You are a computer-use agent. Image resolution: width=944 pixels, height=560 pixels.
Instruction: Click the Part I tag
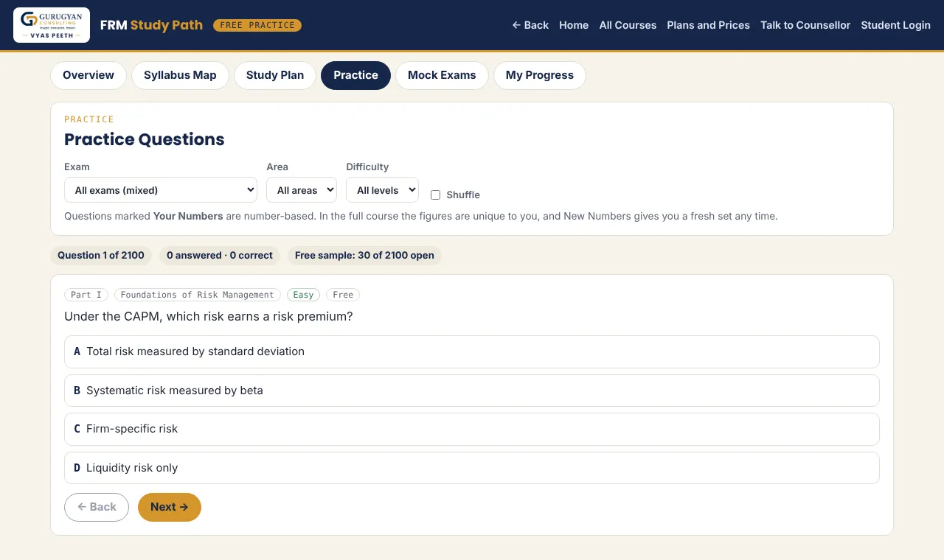[86, 295]
